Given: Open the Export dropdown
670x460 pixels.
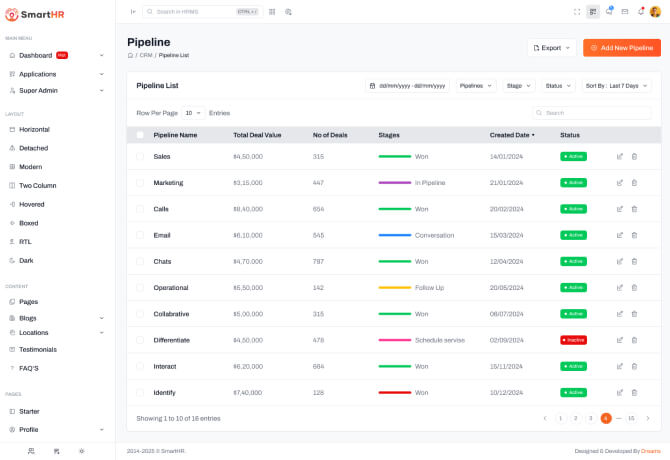Looking at the screenshot, I should click(552, 47).
